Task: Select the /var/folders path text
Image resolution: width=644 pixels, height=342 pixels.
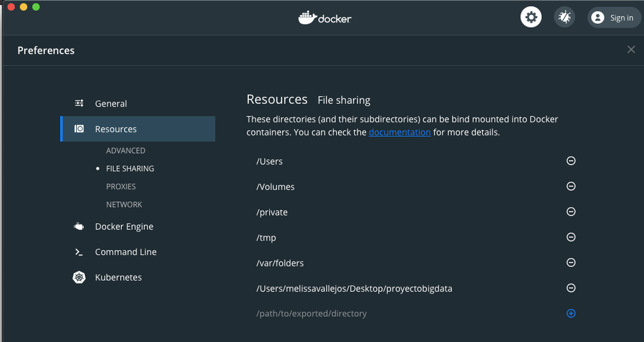Action: pyautogui.click(x=280, y=263)
